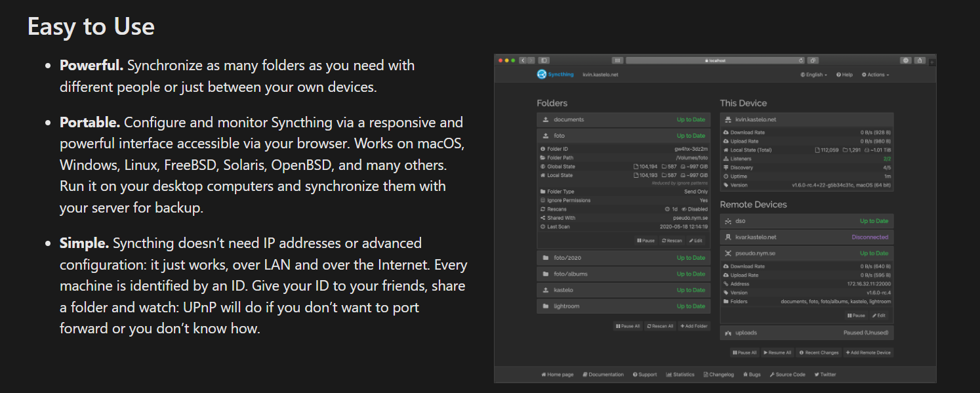Open the Twitter footer link
This screenshot has width=980, height=393.
click(825, 375)
